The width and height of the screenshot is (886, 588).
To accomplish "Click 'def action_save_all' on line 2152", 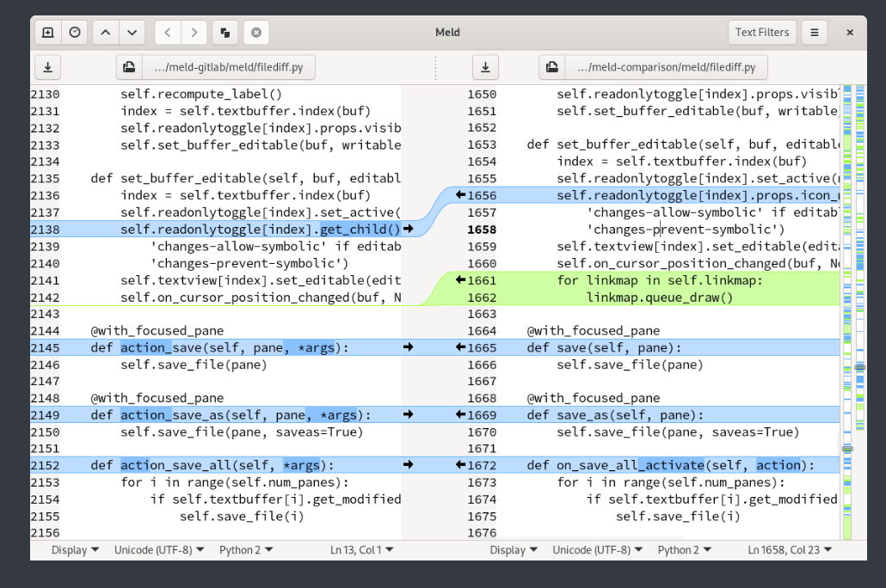I will [x=161, y=465].
